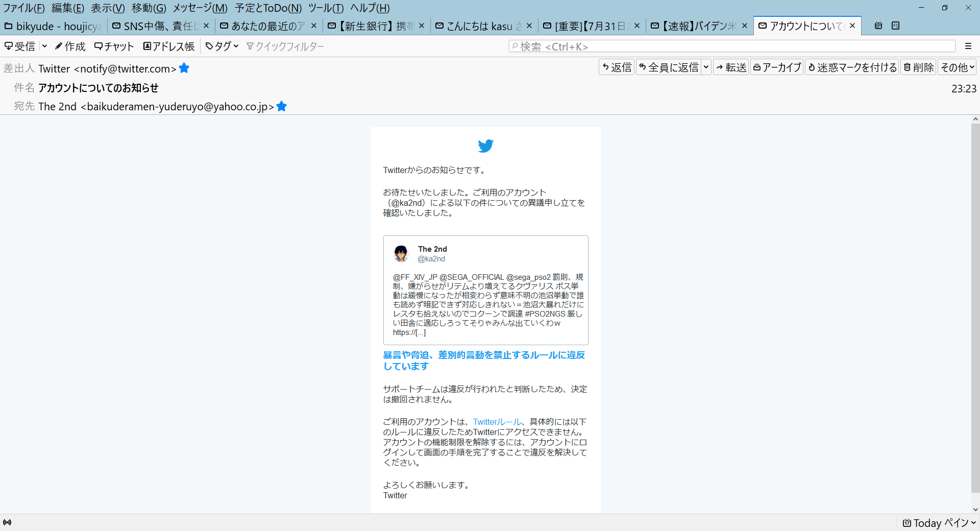This screenshot has height=531, width=980.
Task: Focus the 検索 search field
Action: pos(732,46)
